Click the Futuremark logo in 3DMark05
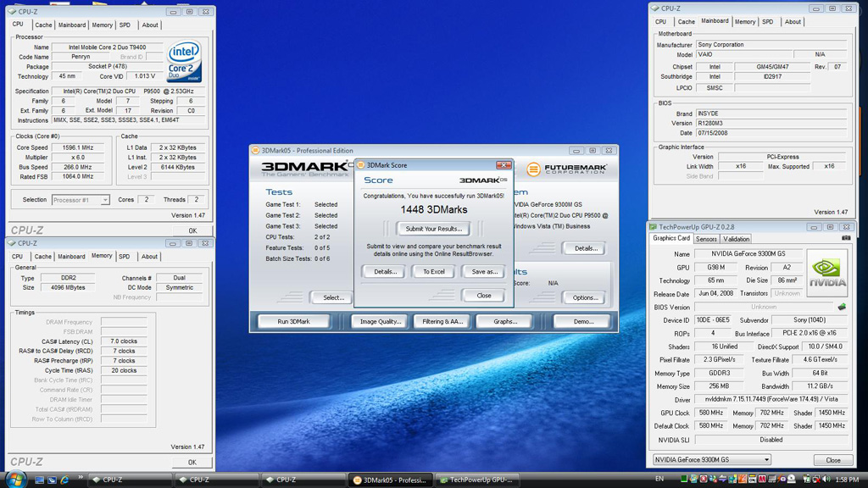Image resolution: width=868 pixels, height=488 pixels. click(x=567, y=169)
